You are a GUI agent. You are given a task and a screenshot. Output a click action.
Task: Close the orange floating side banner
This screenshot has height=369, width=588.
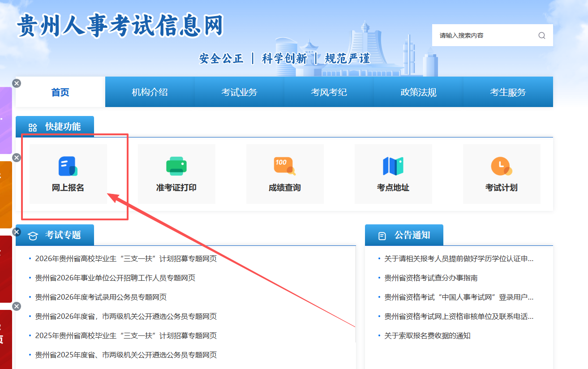coord(17,158)
